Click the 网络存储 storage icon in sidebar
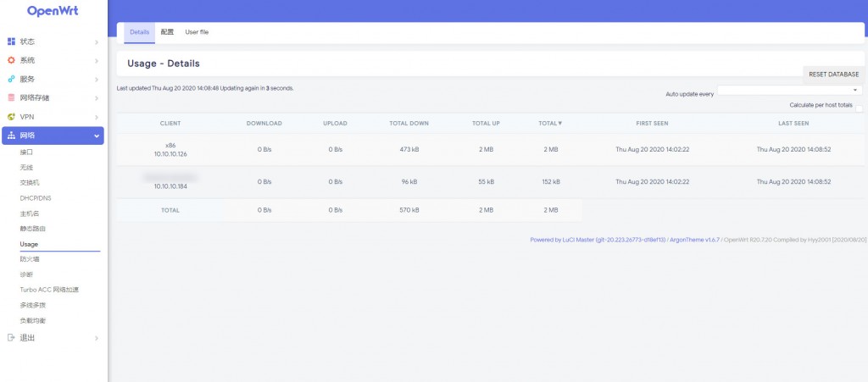The height and width of the screenshot is (382, 868). pos(11,97)
